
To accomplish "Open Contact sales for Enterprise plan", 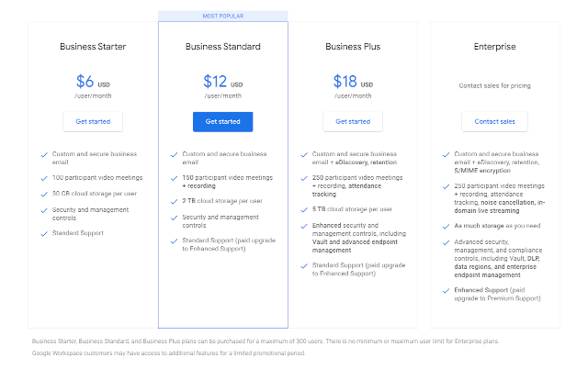I will [x=494, y=121].
